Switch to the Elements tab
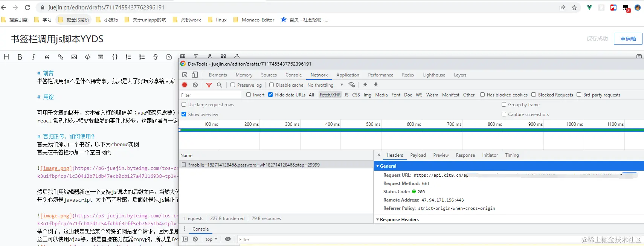 point(218,75)
